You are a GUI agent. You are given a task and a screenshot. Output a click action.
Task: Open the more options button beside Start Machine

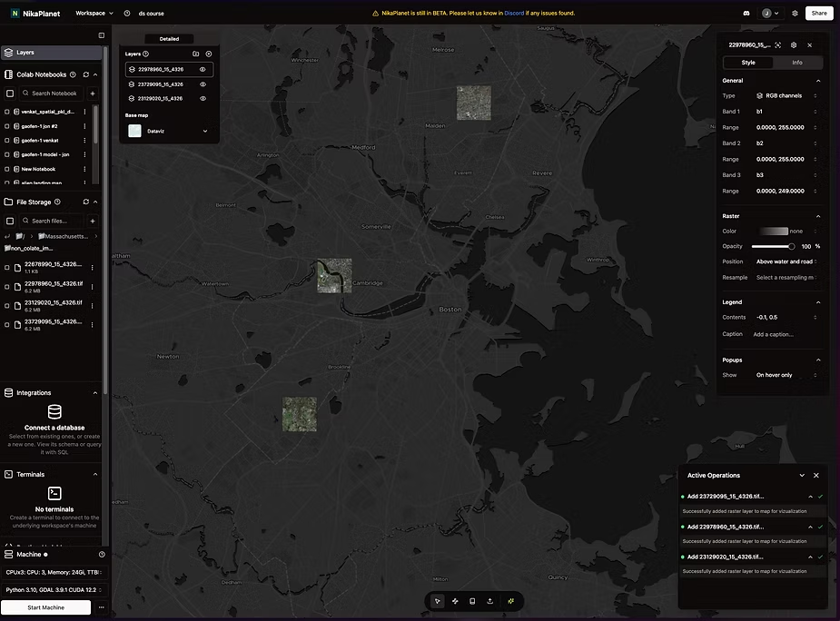(x=101, y=607)
